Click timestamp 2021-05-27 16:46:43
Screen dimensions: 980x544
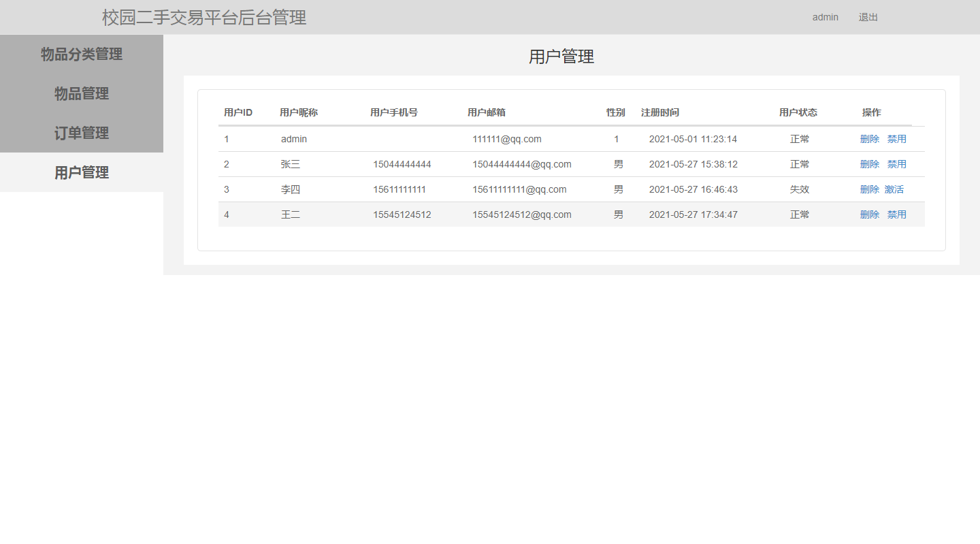[x=693, y=189]
